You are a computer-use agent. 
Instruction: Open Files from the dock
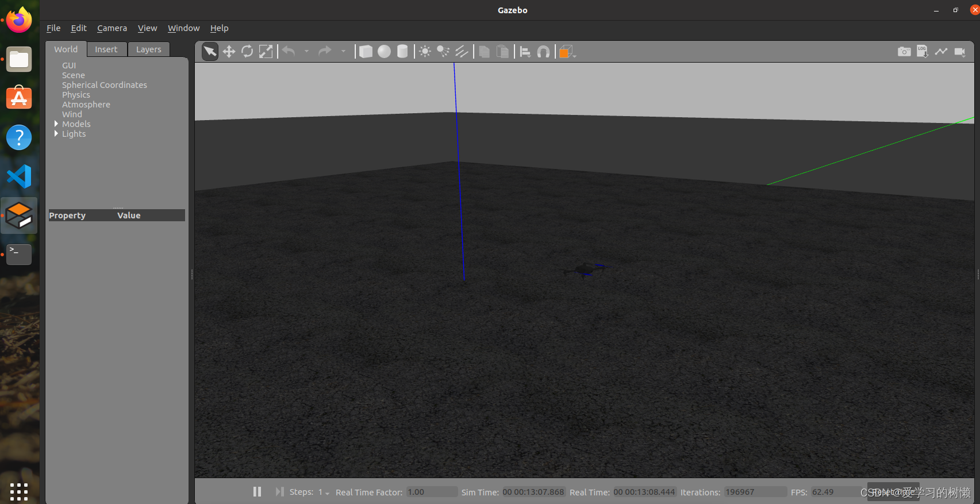19,59
